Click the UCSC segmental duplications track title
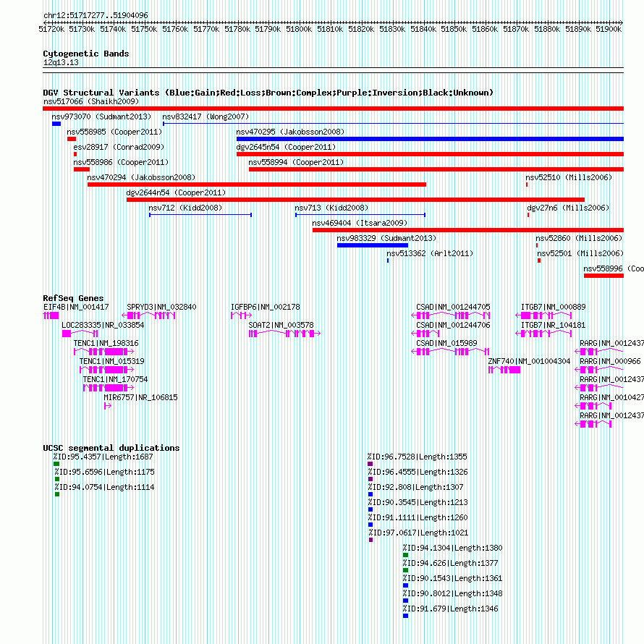Viewport: 644px width, 644px height. (111, 448)
